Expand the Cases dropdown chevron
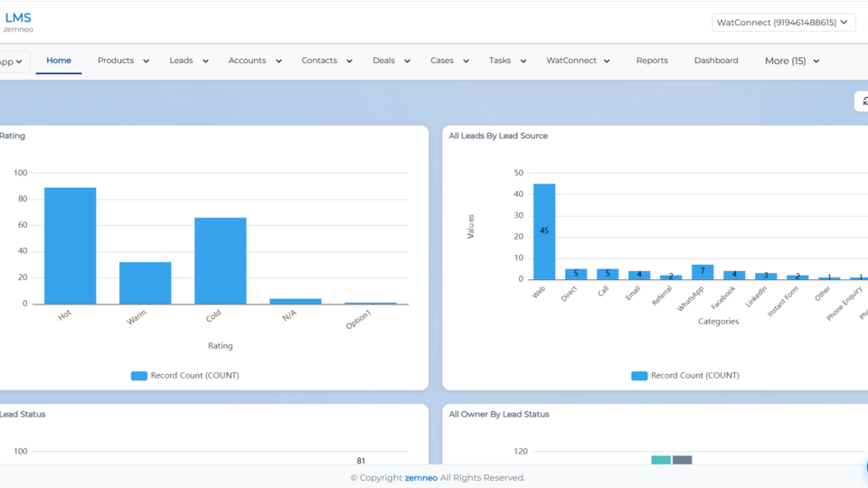 467,61
